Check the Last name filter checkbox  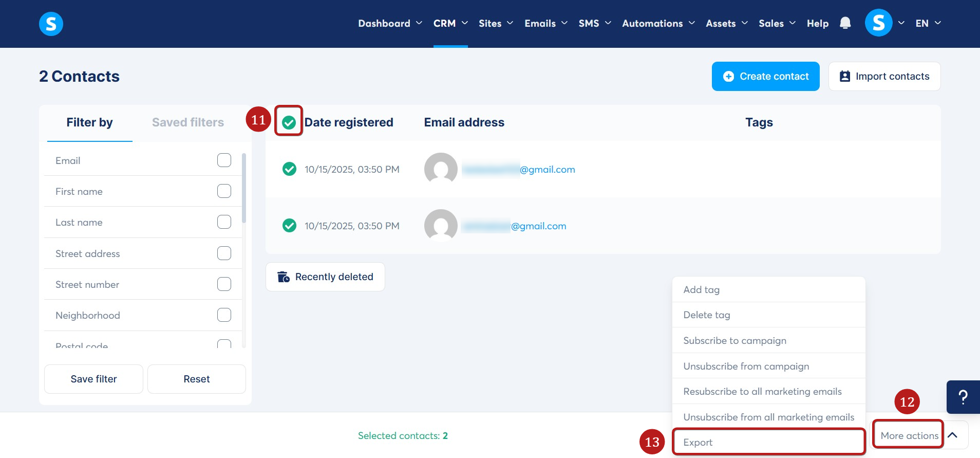click(224, 222)
